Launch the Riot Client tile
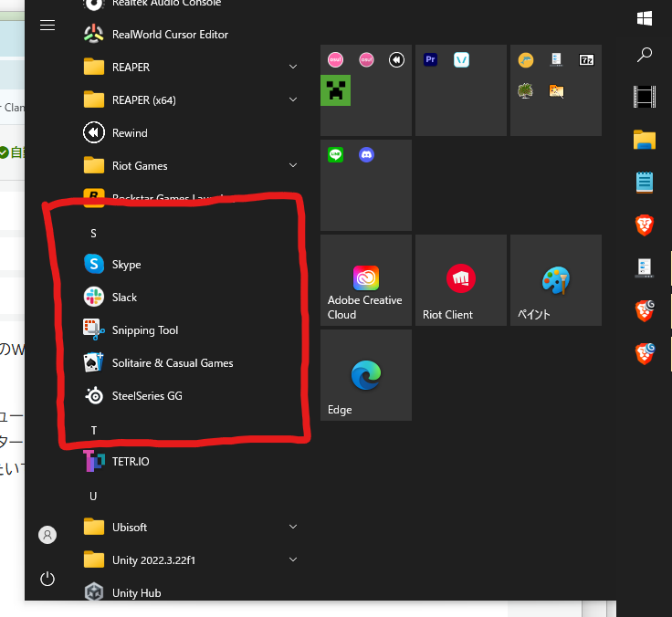Viewport: 672px width, 617px height. (x=461, y=280)
